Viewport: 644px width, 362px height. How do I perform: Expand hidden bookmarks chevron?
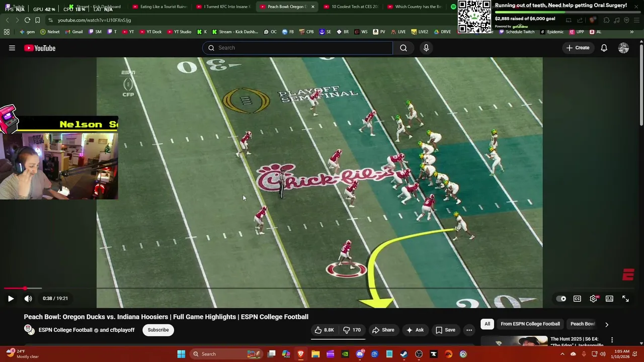pyautogui.click(x=631, y=32)
